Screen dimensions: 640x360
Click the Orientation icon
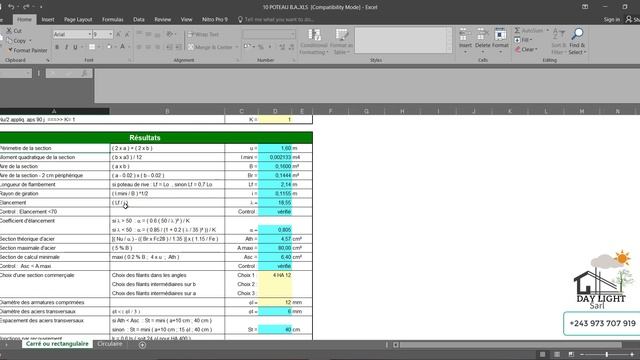click(x=170, y=35)
